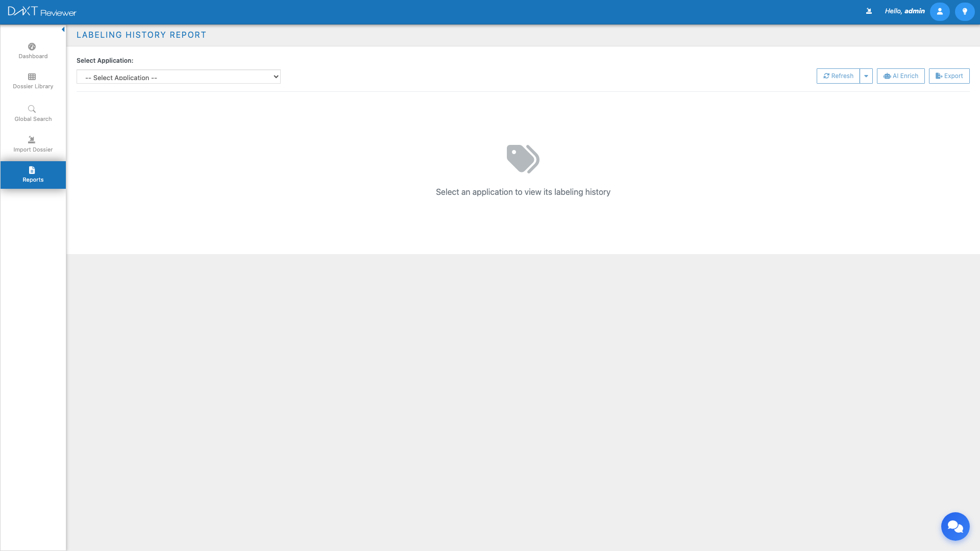Screen dimensions: 980x551
Task: Collapse the left sidebar with arrow
Action: (x=63, y=30)
